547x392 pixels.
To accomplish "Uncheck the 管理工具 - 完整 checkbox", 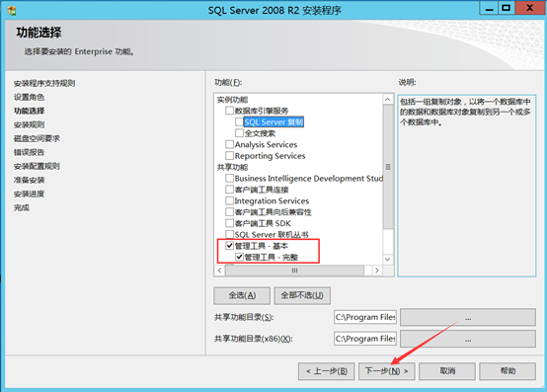I will (239, 257).
